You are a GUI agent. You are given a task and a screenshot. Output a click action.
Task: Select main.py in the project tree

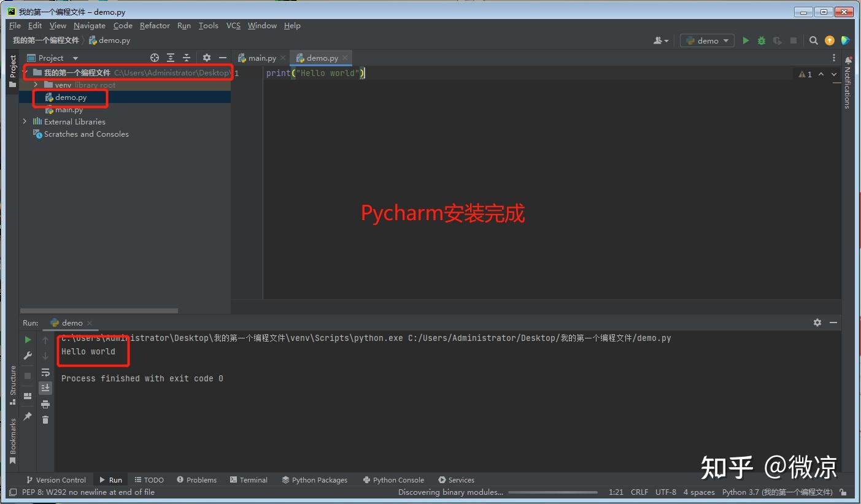[69, 110]
